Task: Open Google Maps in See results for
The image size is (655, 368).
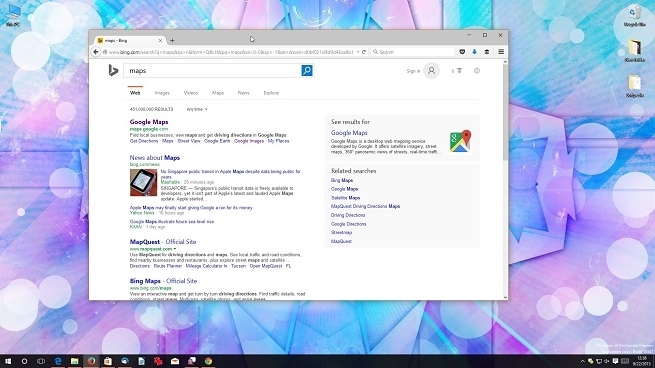Action: [349, 133]
